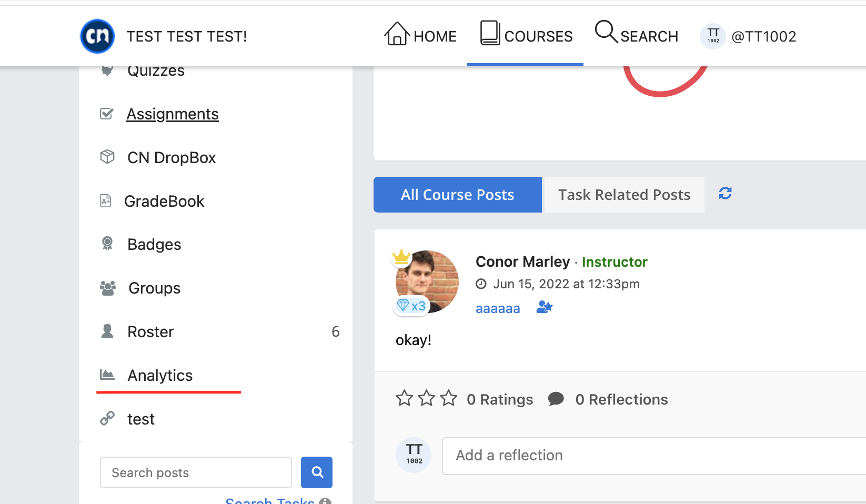
Task: Click the crown icon on the avatar
Action: click(x=401, y=257)
